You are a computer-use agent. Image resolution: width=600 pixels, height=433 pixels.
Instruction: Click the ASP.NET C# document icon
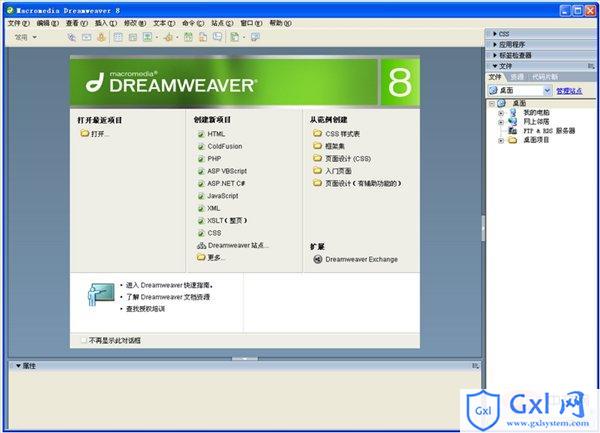point(201,184)
